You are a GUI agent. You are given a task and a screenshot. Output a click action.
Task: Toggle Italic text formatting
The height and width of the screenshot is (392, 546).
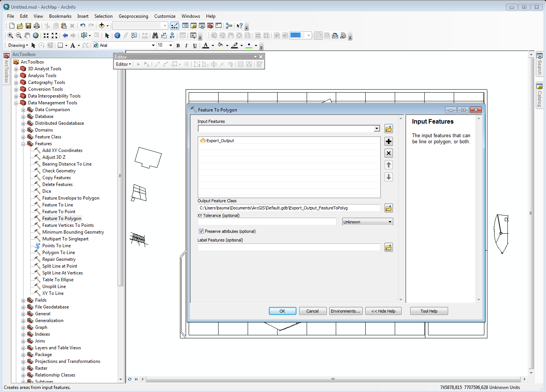pyautogui.click(x=186, y=45)
